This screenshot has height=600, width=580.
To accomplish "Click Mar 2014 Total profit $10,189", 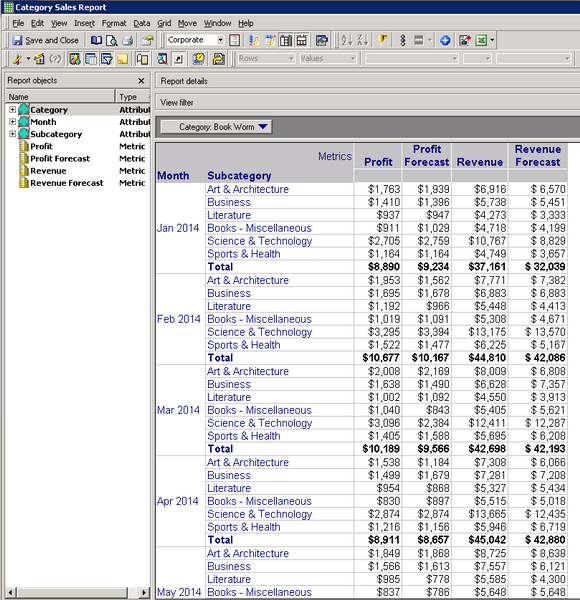I will [381, 449].
